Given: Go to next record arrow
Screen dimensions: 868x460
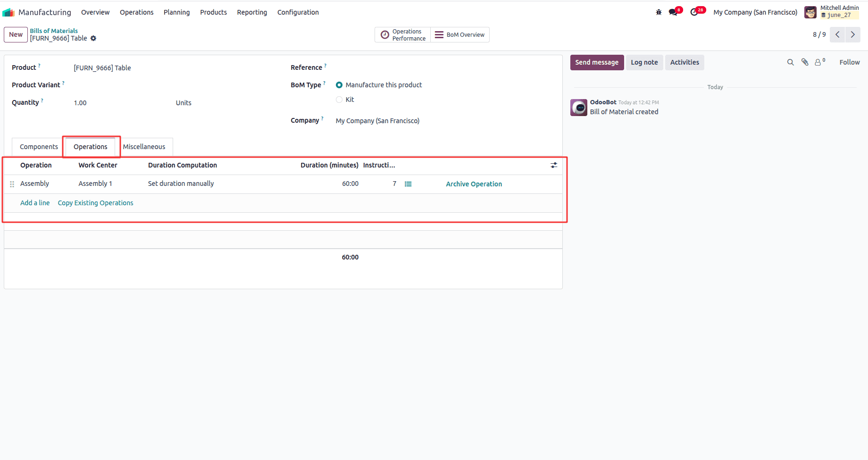Looking at the screenshot, I should point(853,34).
